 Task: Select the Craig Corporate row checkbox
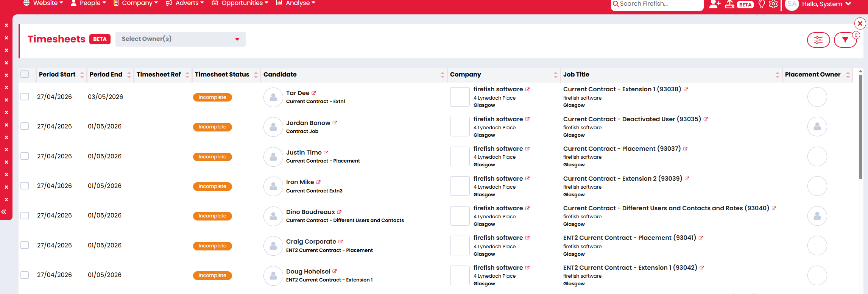pos(25,245)
